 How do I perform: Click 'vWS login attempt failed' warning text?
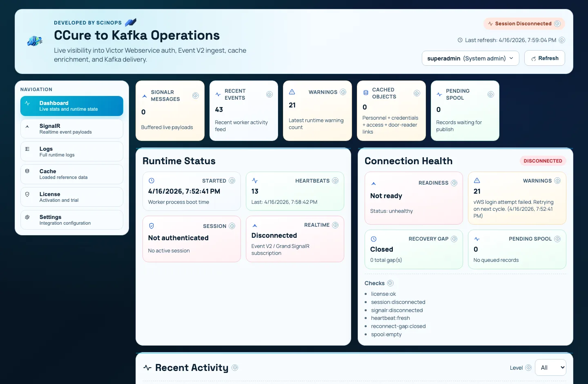tap(514, 209)
